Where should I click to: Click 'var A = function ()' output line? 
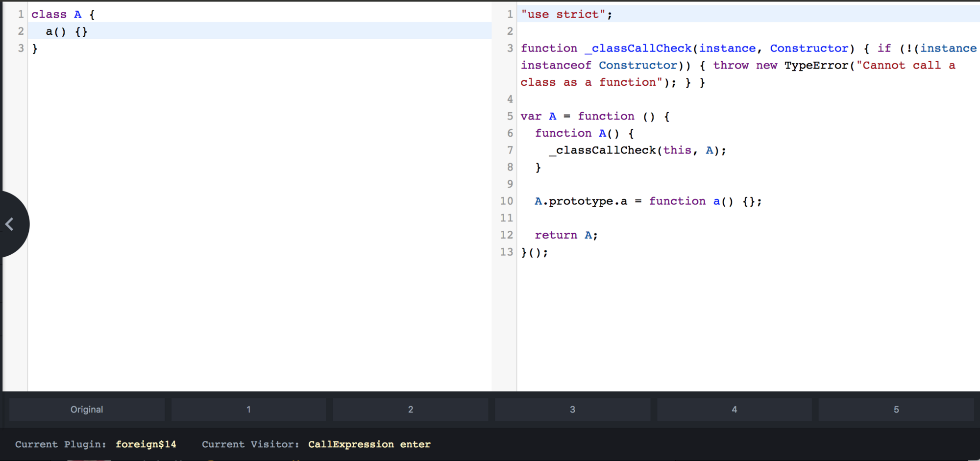[594, 117]
